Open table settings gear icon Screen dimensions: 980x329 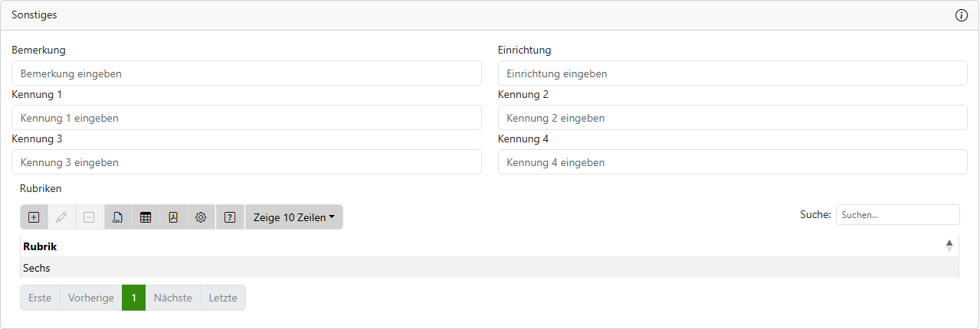[201, 217]
